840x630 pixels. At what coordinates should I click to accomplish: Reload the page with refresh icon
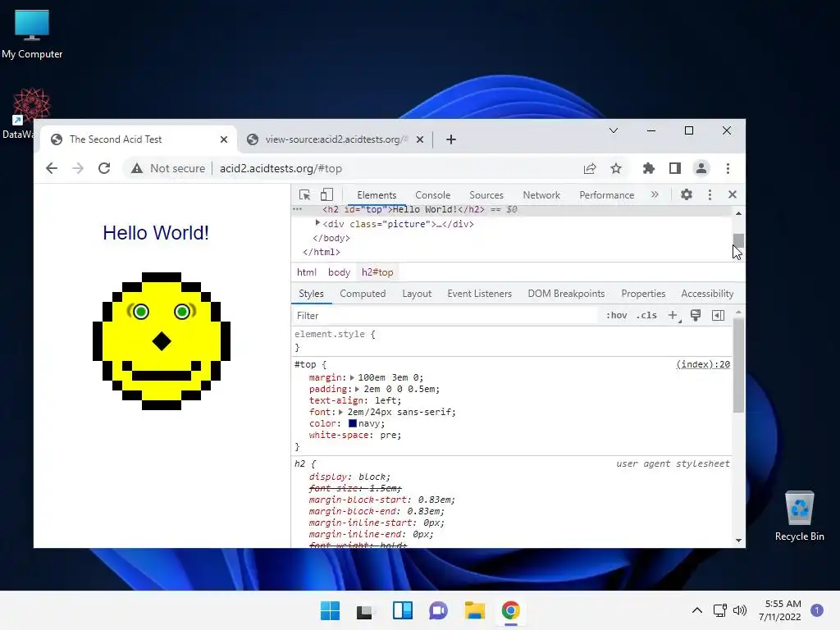pyautogui.click(x=104, y=168)
